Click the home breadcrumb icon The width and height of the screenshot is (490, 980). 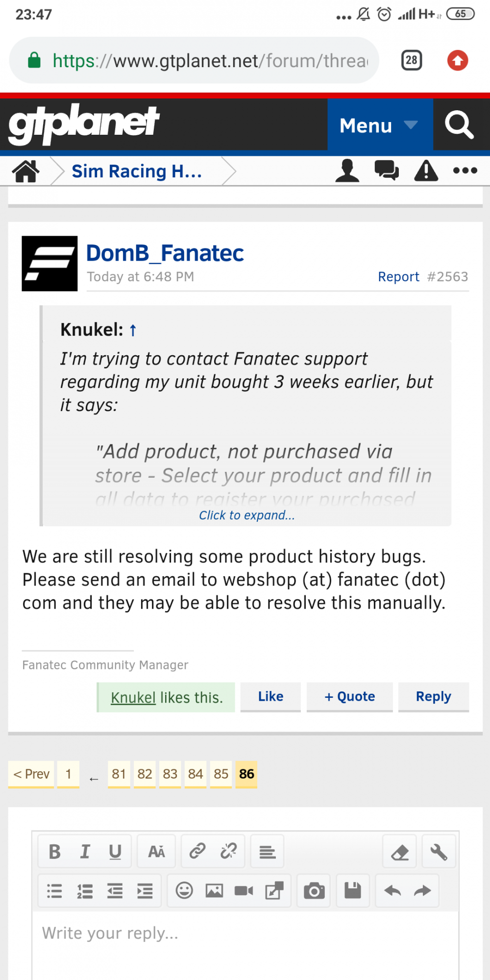click(x=26, y=171)
